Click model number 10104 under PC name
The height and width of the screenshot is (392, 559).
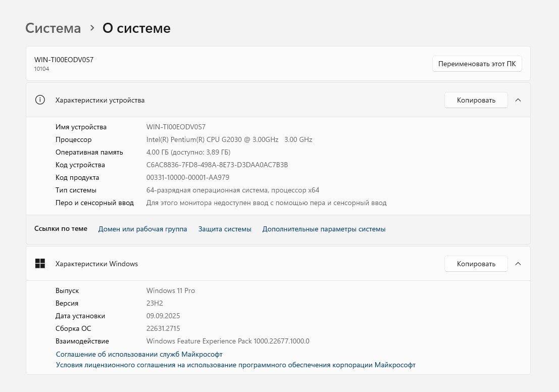point(42,69)
